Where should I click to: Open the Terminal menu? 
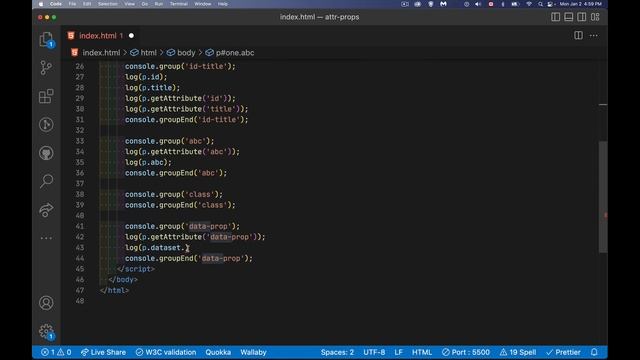(x=178, y=4)
